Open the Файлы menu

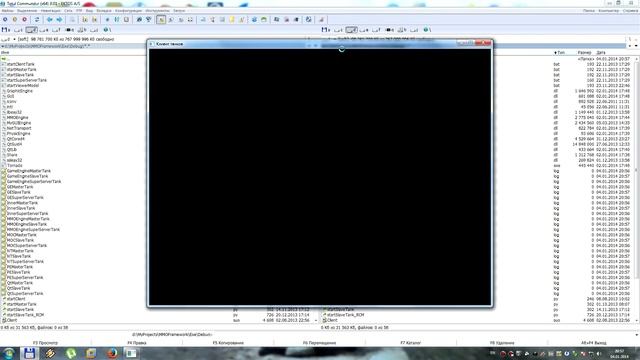coord(7,11)
